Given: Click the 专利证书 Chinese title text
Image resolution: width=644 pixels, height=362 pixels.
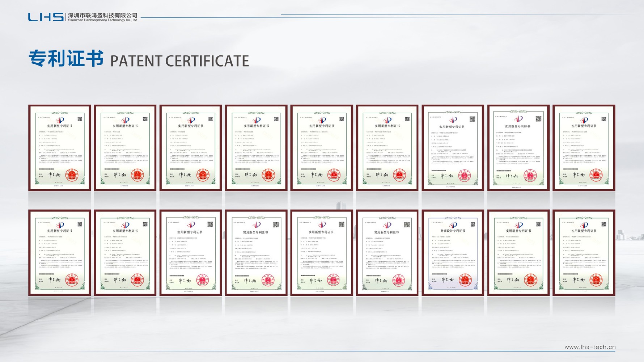Looking at the screenshot, I should click(66, 59).
